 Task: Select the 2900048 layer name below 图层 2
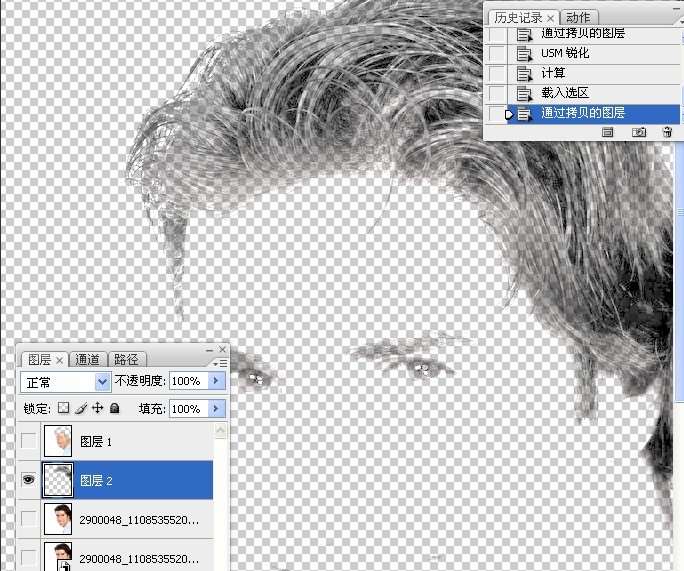(140, 520)
